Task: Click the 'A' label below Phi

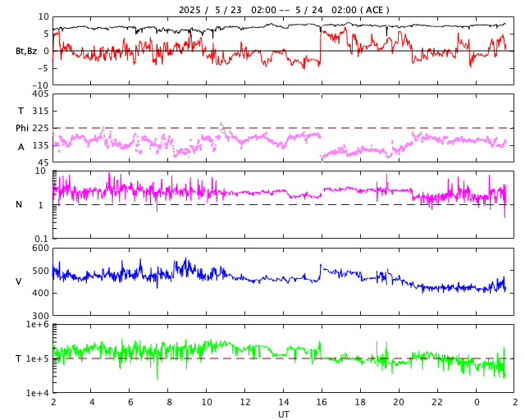Action: coord(21,147)
